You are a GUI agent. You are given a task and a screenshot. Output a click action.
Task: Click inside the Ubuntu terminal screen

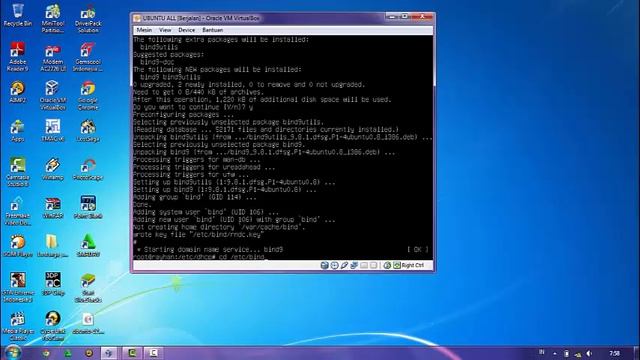coord(283,148)
